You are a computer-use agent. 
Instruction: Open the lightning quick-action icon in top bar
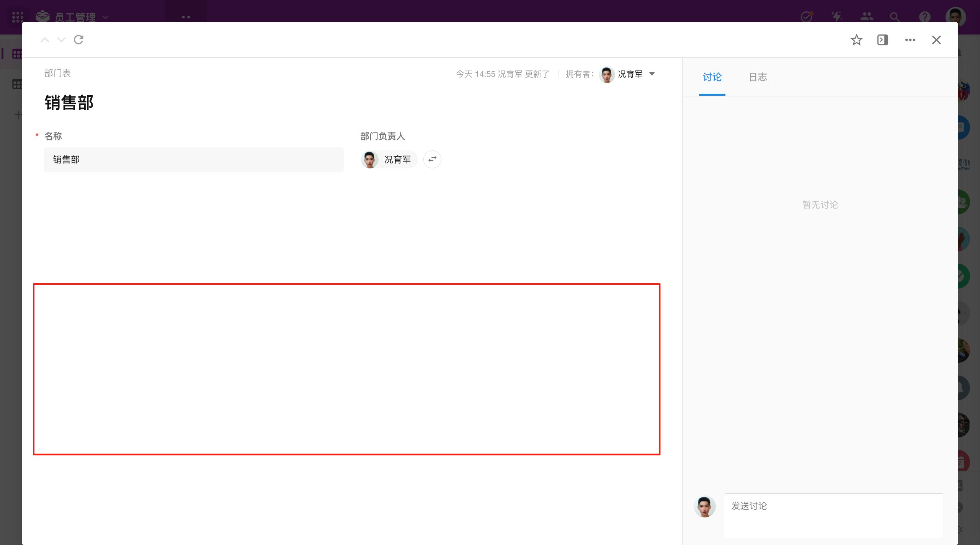[x=837, y=17]
